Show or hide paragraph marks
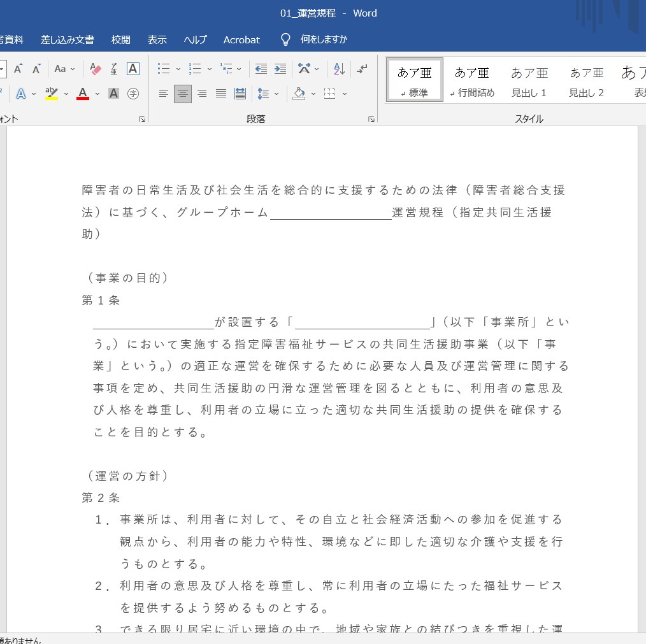The width and height of the screenshot is (646, 644). (362, 68)
